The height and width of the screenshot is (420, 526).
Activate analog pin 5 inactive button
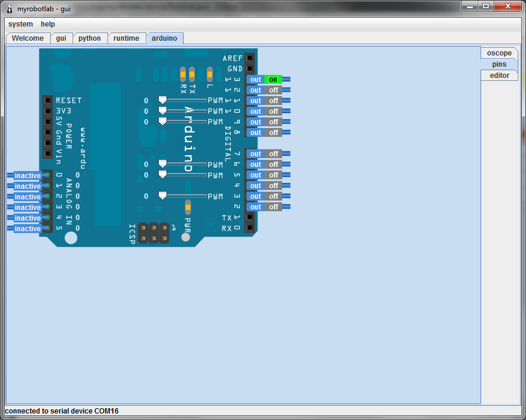28,229
